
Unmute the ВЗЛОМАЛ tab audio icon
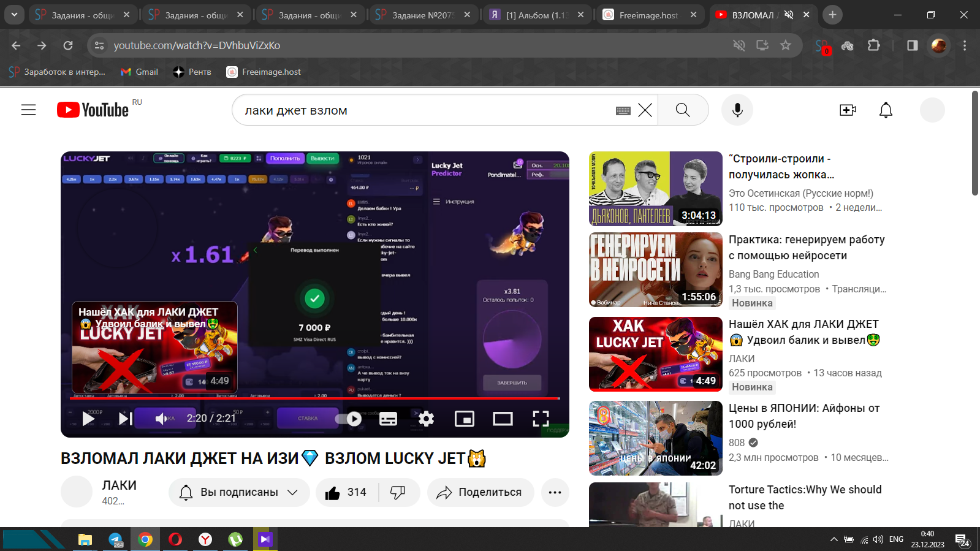click(x=789, y=15)
